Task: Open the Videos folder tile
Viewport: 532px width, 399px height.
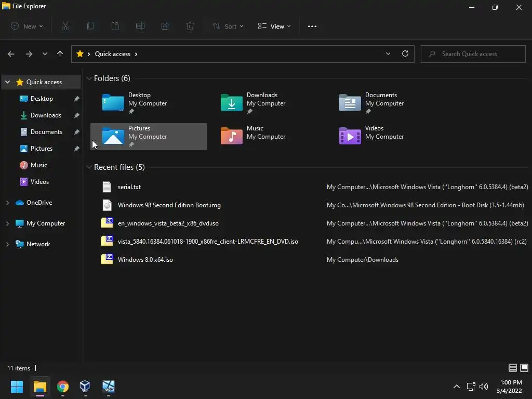Action: point(385,137)
